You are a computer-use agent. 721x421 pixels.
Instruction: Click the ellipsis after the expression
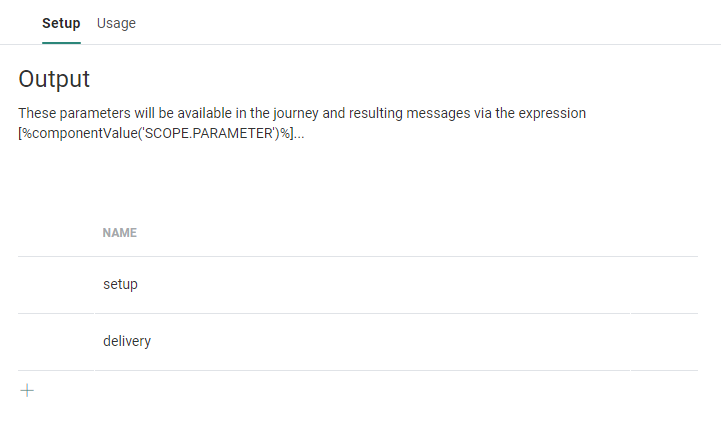pyautogui.click(x=299, y=133)
